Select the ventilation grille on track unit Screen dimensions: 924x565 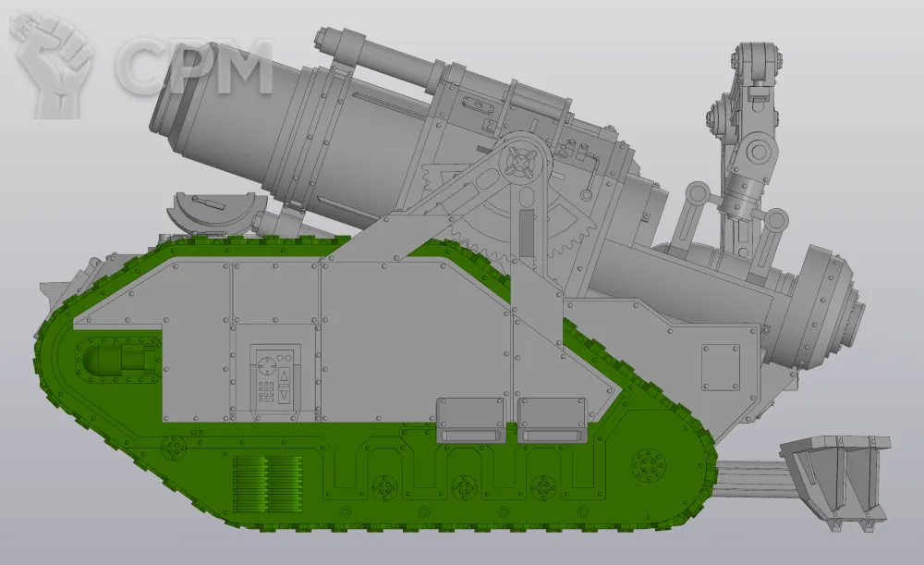click(x=268, y=485)
